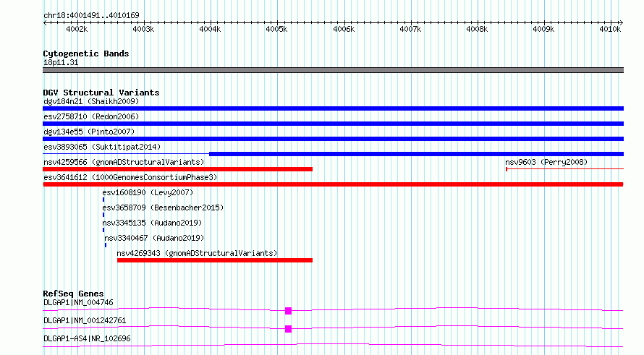Select the nsv4259566 gnomAD red bar
Screen dimensions: 644x355
177,169
